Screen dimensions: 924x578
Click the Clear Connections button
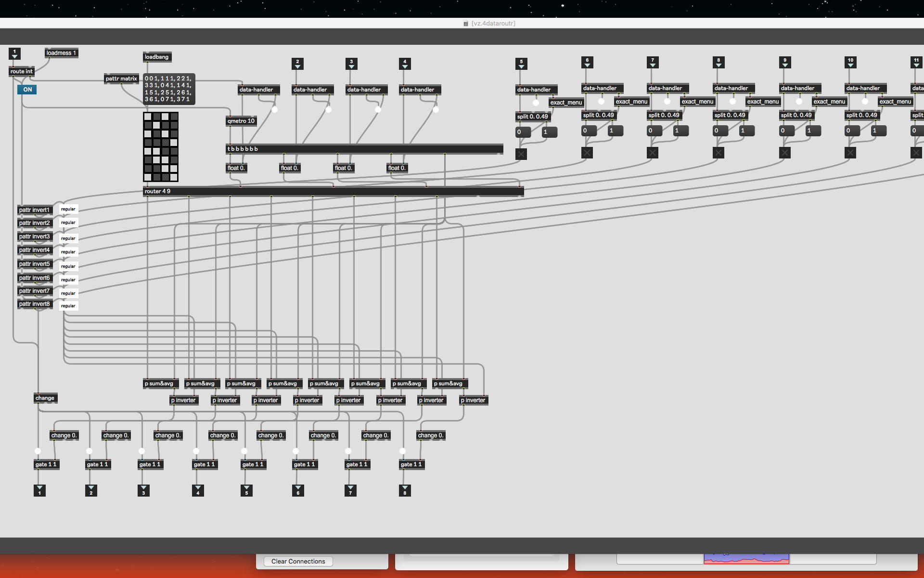[298, 561]
